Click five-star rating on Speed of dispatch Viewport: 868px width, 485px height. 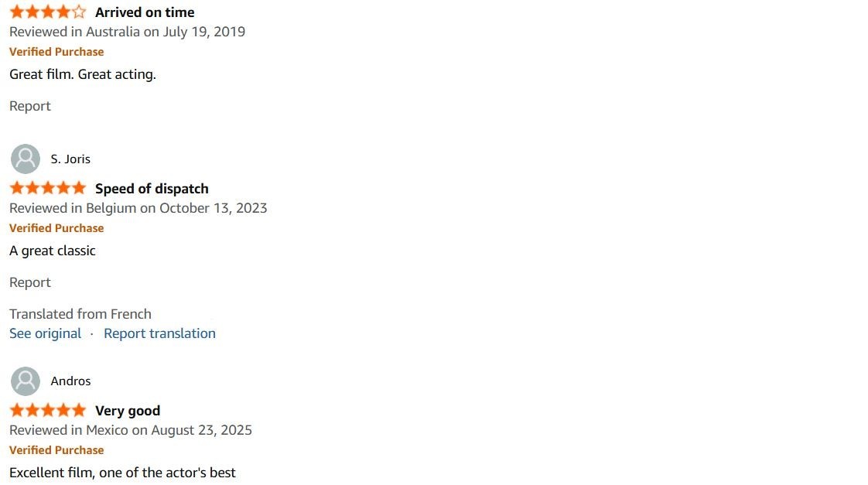pos(48,189)
